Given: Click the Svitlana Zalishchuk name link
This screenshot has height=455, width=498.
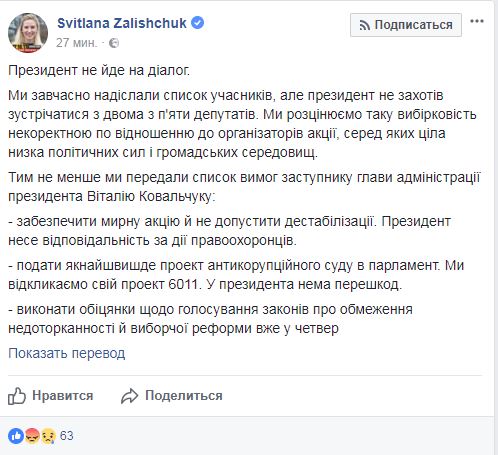Looking at the screenshot, I should tap(122, 23).
